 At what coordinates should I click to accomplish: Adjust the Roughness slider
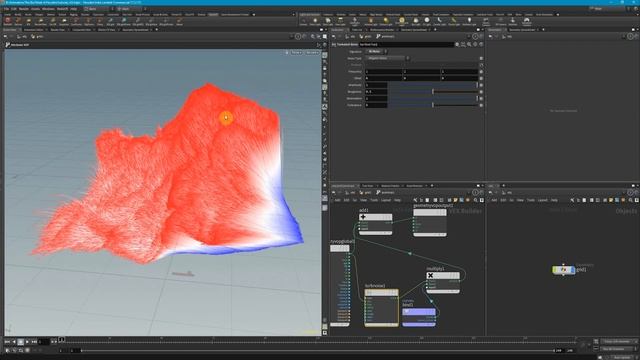pyautogui.click(x=433, y=92)
